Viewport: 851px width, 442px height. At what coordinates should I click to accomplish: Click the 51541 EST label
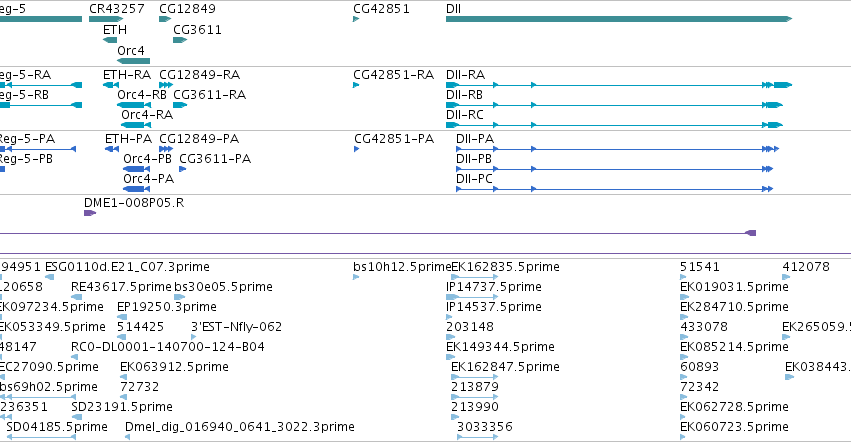[x=700, y=267]
